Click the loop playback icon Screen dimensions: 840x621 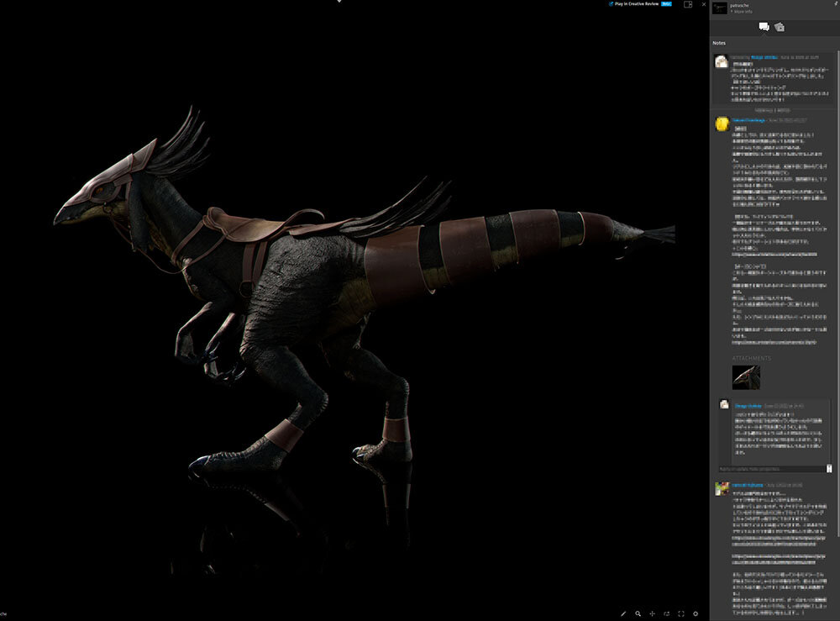click(667, 613)
